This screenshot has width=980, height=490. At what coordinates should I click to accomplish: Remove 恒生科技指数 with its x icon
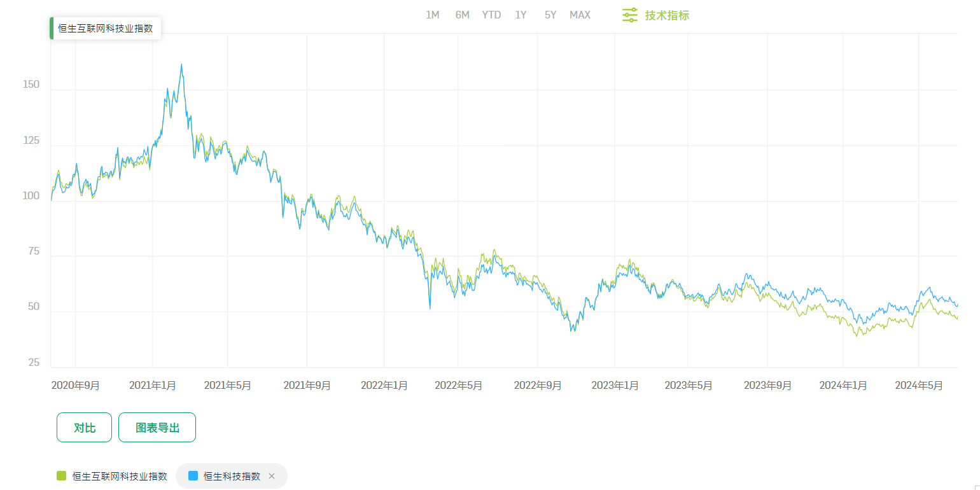(272, 476)
